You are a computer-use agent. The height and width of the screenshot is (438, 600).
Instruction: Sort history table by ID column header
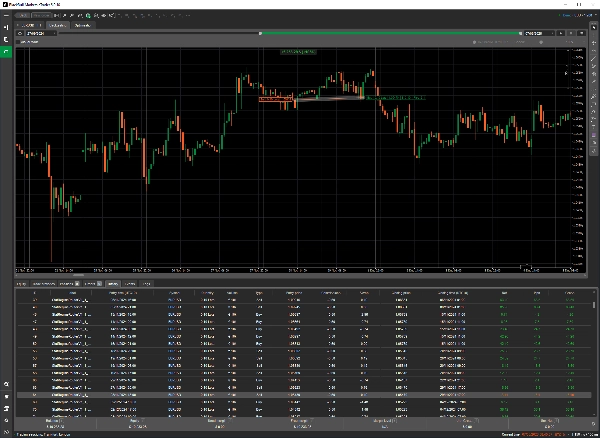[x=35, y=293]
